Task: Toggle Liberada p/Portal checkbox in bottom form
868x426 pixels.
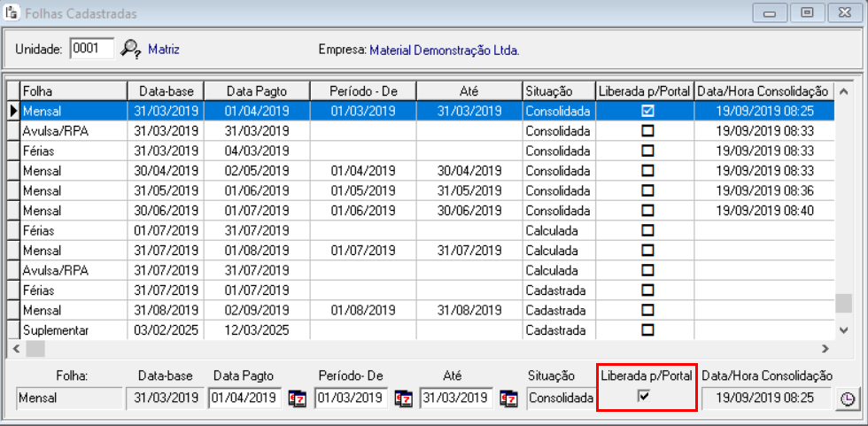Action: click(645, 398)
